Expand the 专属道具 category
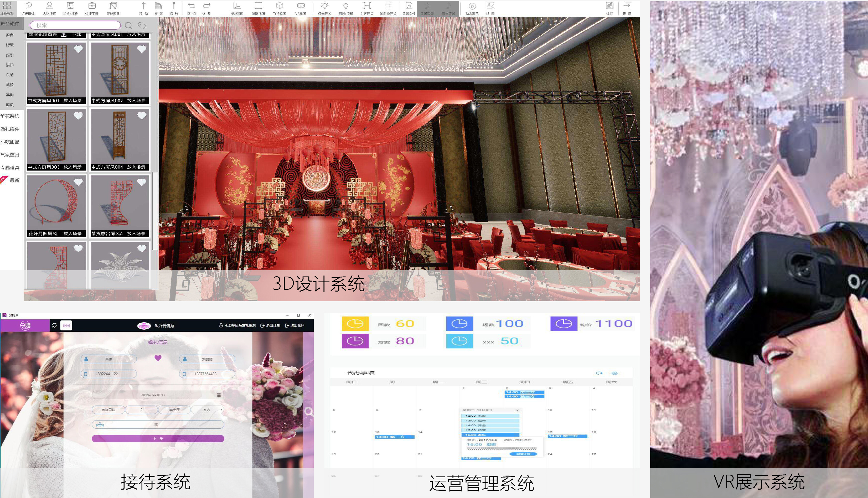 pyautogui.click(x=10, y=168)
